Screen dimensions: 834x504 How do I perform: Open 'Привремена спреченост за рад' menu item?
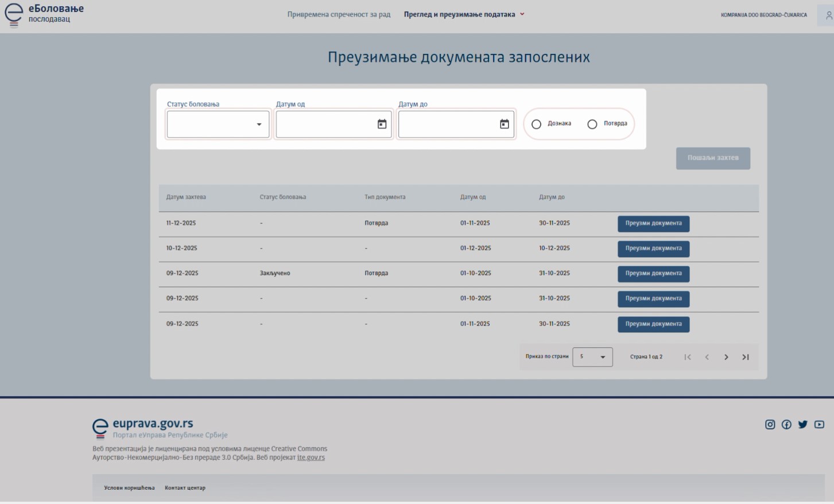click(x=339, y=14)
